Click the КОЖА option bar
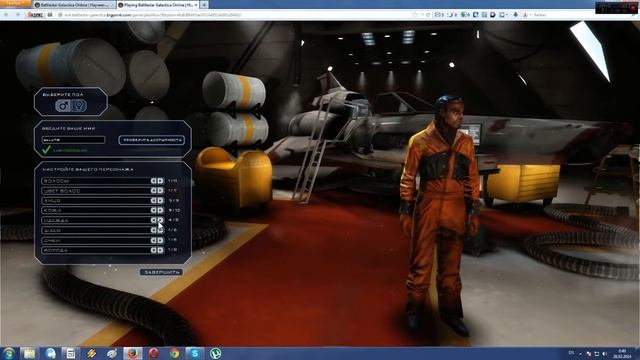Screen dimensions: 640x360 tap(103, 210)
